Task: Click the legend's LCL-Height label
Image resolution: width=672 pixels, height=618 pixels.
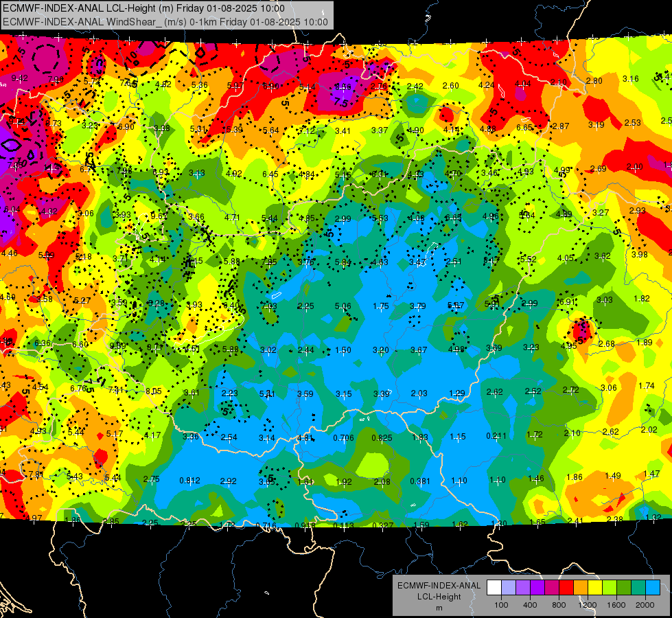Action: point(439,597)
